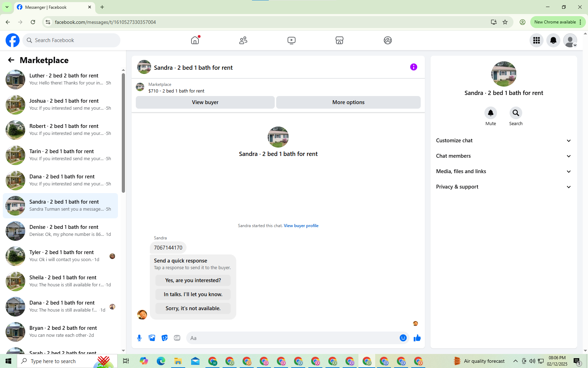Send a thumbs-up like

417,338
